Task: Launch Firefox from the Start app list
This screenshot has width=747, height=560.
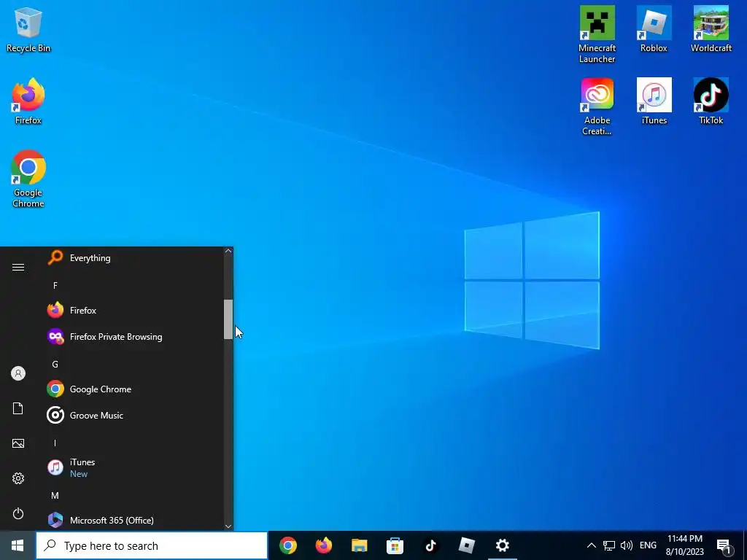Action: pyautogui.click(x=133, y=311)
